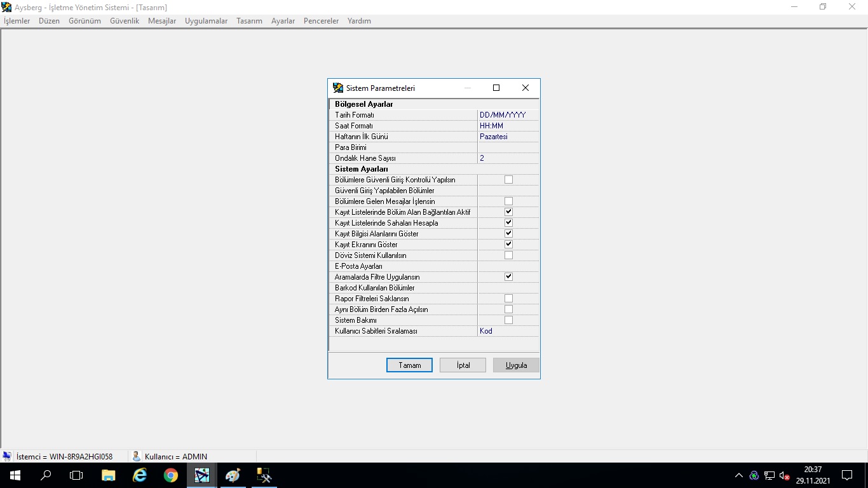Image resolution: width=868 pixels, height=488 pixels.
Task: Disable Aramalarda Filtre Uygulansın checkbox
Action: pyautogui.click(x=508, y=277)
